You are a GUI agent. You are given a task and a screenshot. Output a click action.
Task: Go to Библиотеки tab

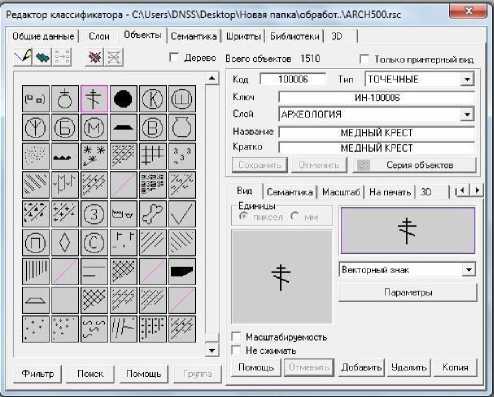(295, 36)
